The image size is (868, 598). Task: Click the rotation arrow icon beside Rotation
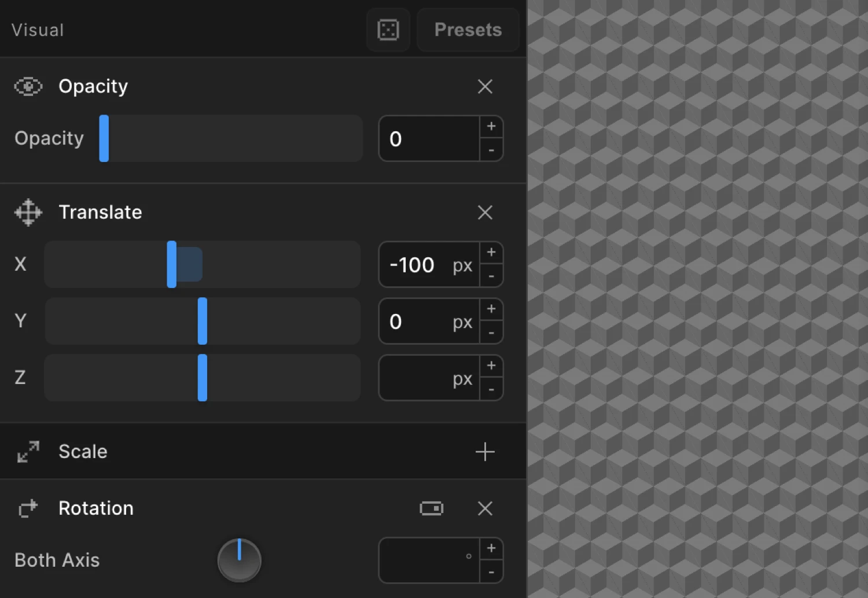pyautogui.click(x=27, y=508)
